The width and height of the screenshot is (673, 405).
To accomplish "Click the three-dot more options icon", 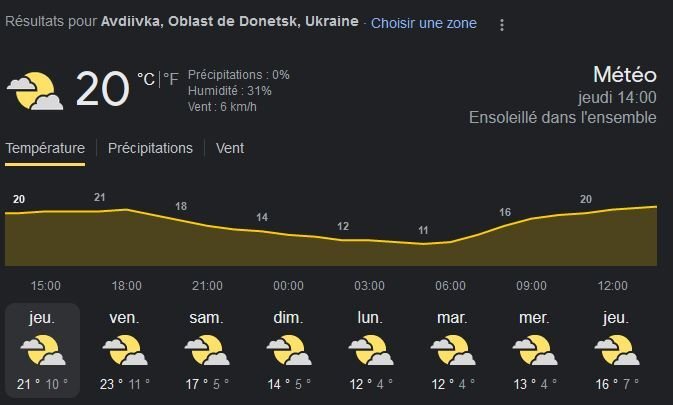I will [502, 24].
